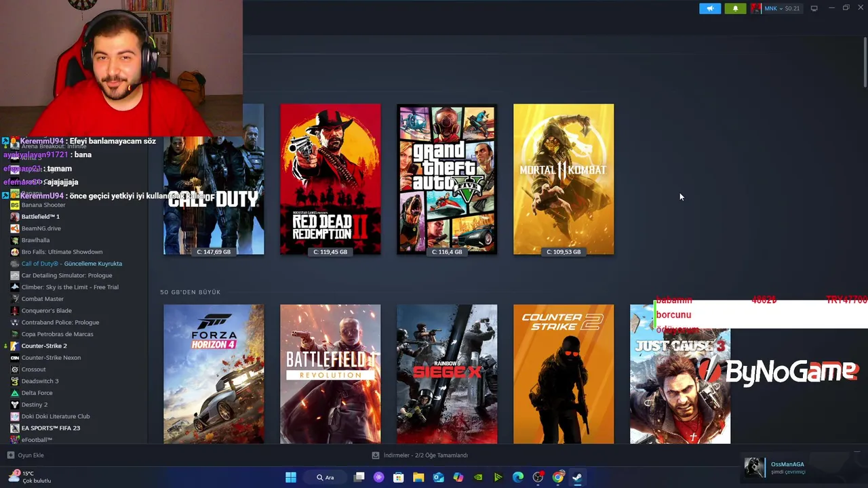Open the Windows Start menu
This screenshot has height=488, width=868.
(x=291, y=477)
